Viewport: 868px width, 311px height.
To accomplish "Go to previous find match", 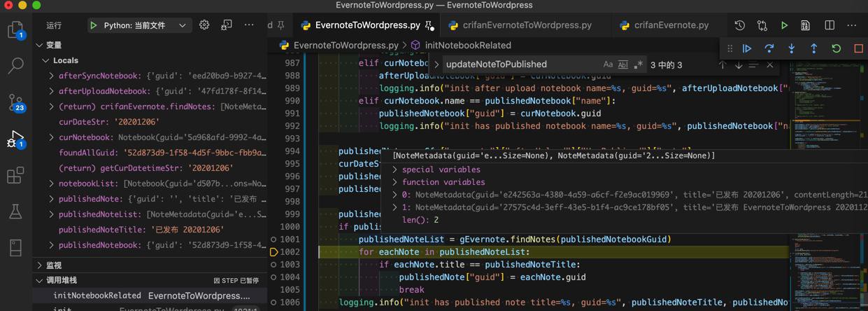I will 723,64.
